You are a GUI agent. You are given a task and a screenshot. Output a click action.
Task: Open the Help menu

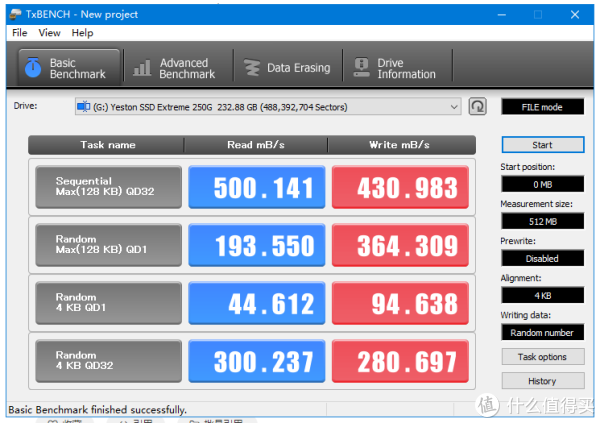point(82,33)
